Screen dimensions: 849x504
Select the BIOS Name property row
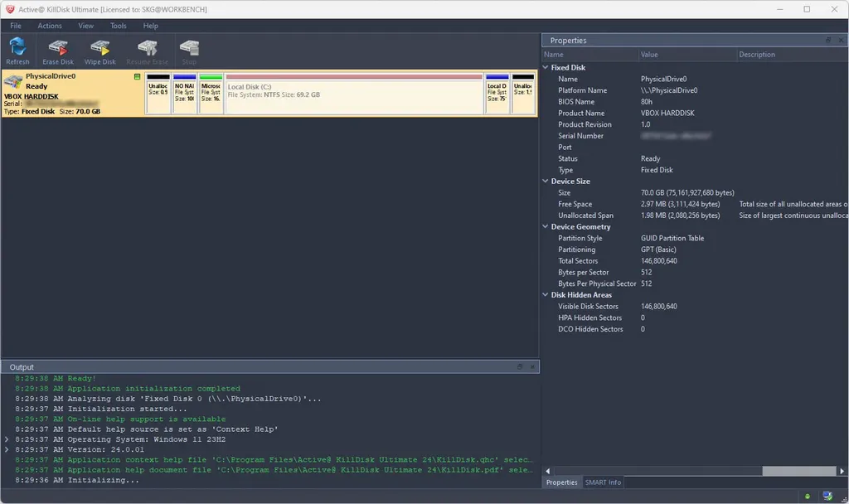tap(695, 102)
